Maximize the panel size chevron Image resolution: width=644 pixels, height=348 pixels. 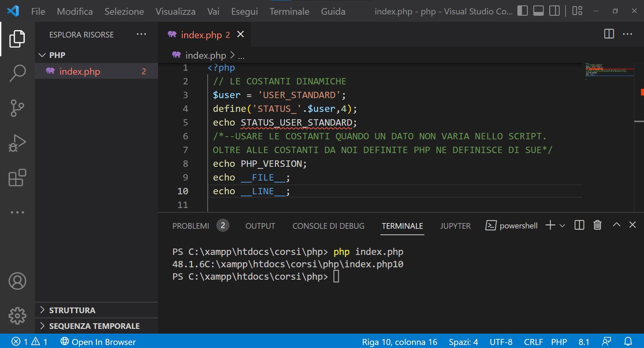tap(616, 225)
